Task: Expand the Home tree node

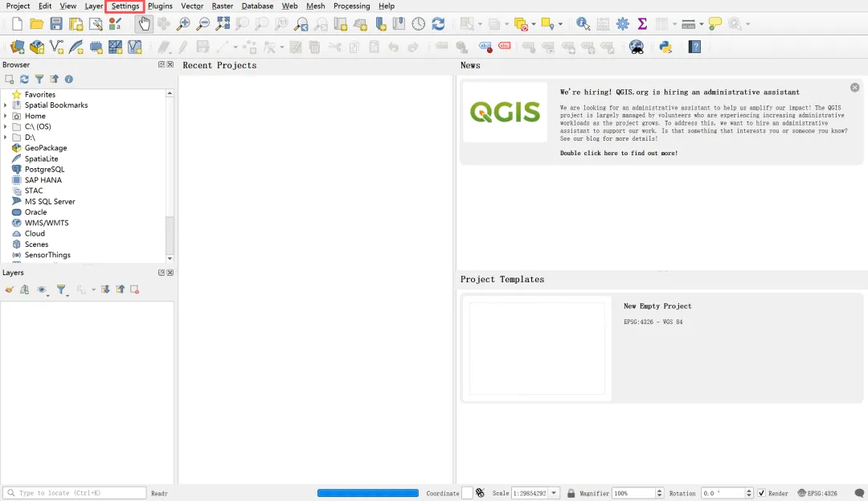Action: coord(6,116)
